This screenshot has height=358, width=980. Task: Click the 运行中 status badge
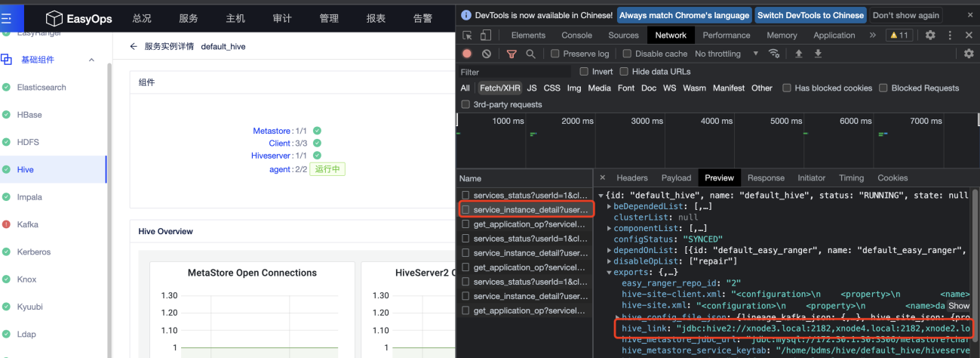coord(328,169)
